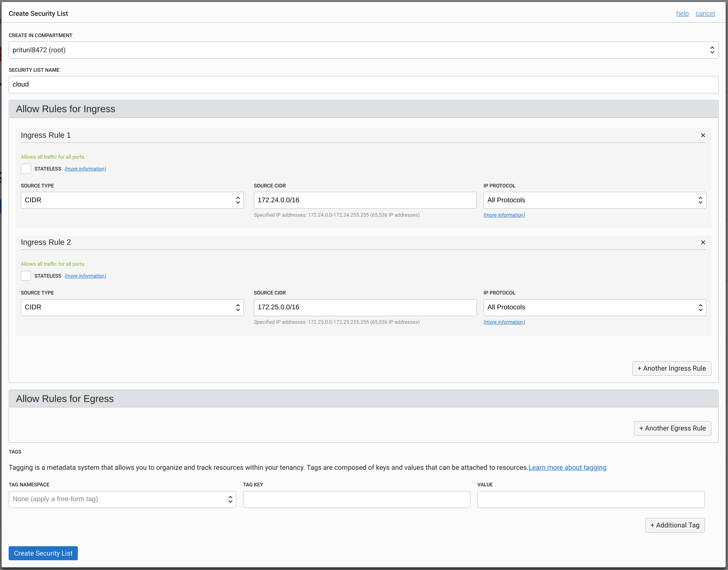Focus Source CIDR field containing 172.25.0.0/16

pos(365,308)
